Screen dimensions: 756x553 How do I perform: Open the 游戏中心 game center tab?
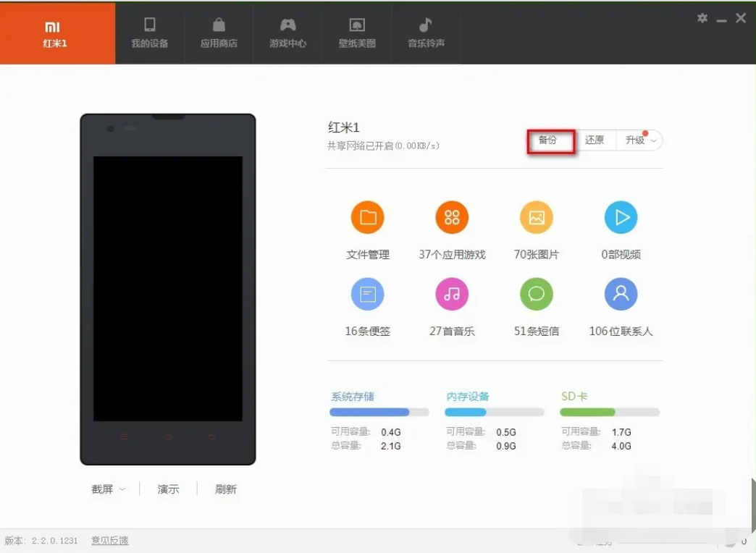click(287, 33)
